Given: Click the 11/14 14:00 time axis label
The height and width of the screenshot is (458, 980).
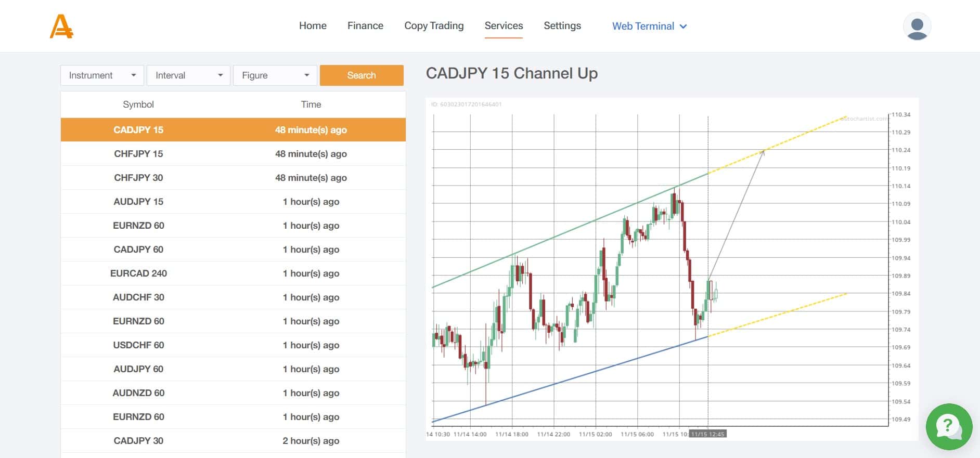Looking at the screenshot, I should point(470,434).
